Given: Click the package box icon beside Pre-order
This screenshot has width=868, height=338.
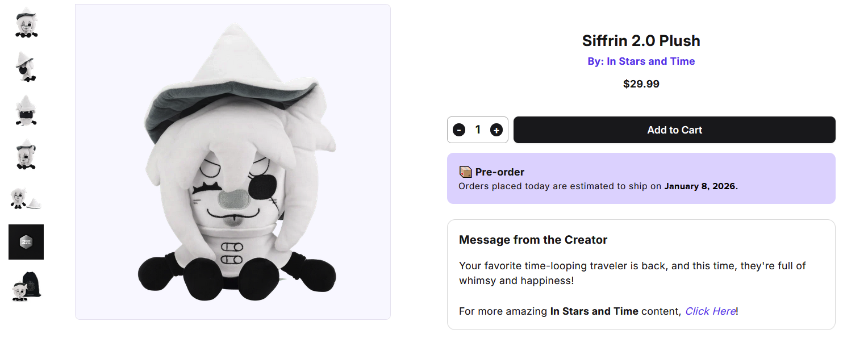Looking at the screenshot, I should [x=465, y=172].
